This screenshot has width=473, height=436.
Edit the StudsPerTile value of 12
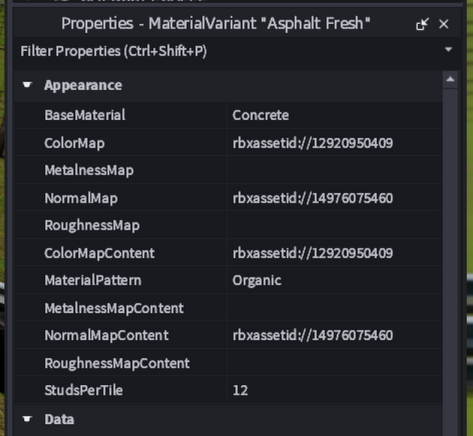334,390
